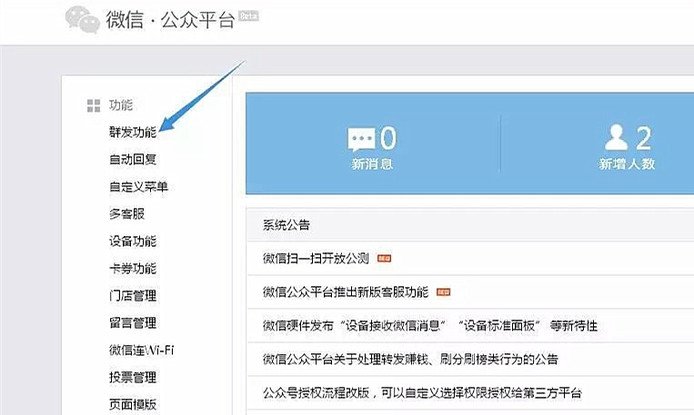Go to 多客服 section
This screenshot has width=694, height=415.
coord(127,214)
